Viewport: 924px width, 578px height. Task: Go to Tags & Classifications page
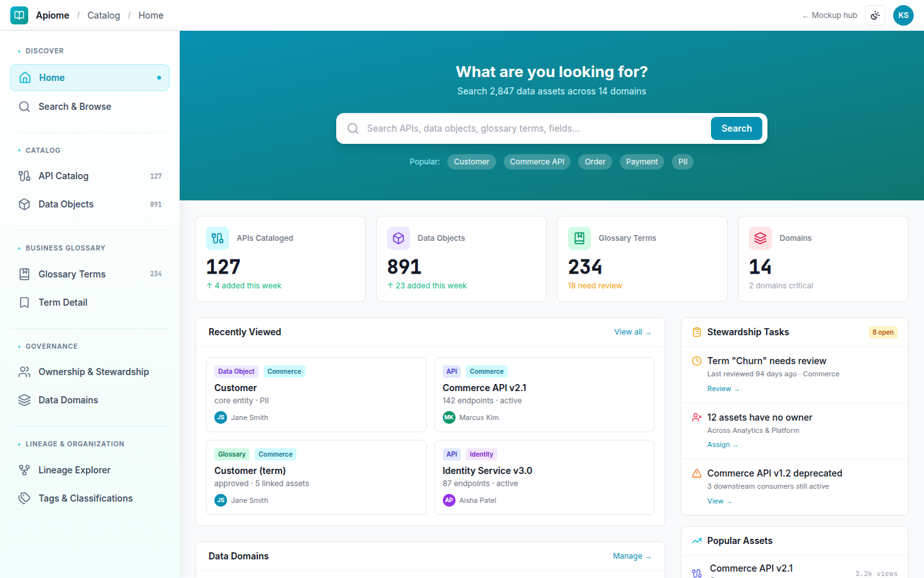(90, 498)
